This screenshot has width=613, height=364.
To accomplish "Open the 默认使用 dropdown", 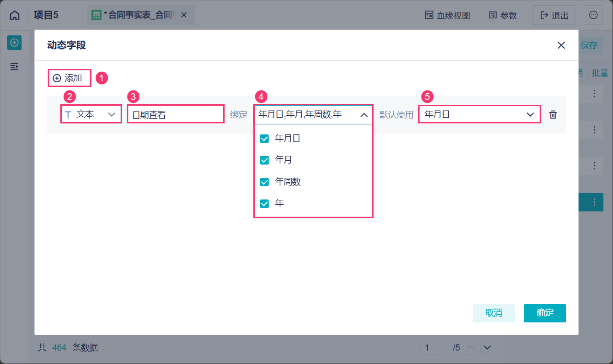I will (479, 115).
